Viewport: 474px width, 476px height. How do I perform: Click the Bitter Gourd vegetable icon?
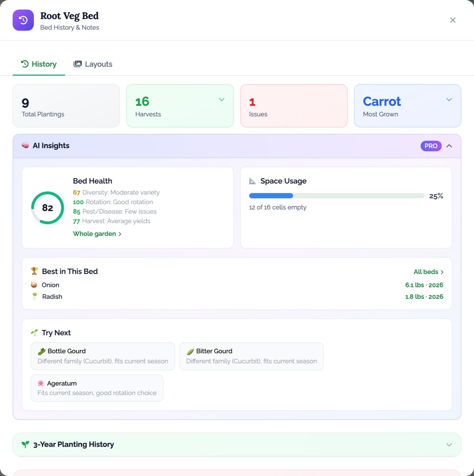190,351
